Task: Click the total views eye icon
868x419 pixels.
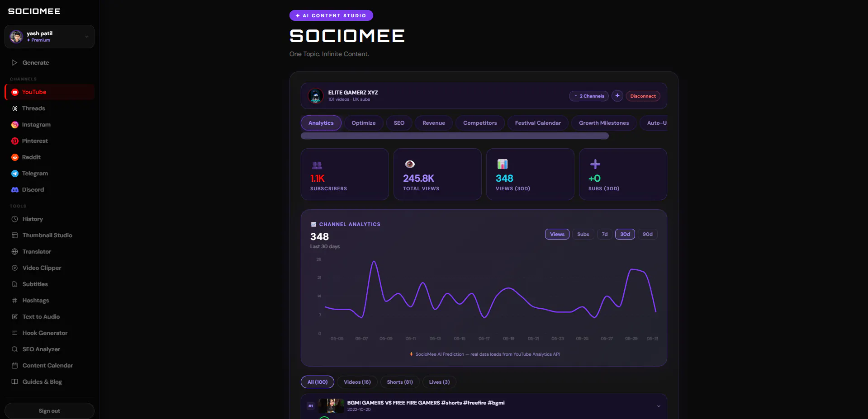Action: coord(410,164)
